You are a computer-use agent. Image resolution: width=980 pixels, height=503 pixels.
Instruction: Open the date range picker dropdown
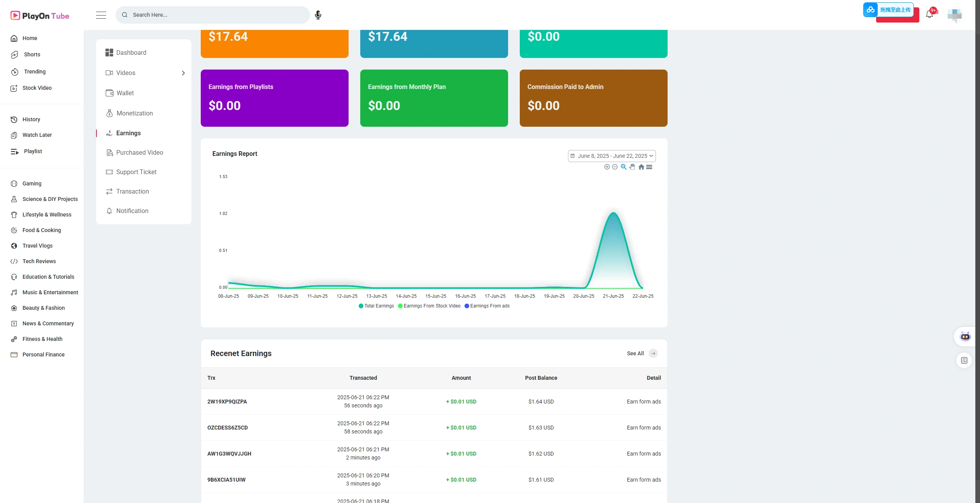coord(612,156)
